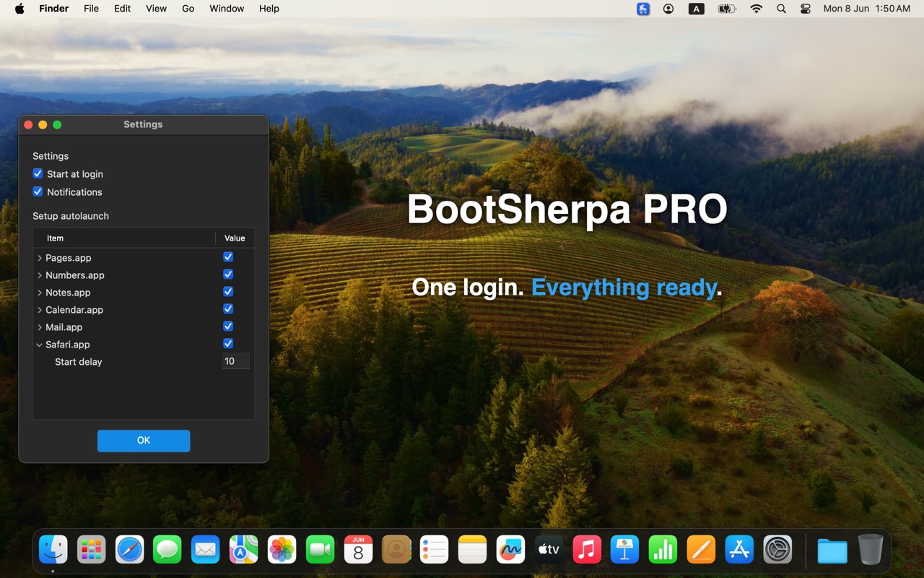Expand the Mail.app disclosure chevron
924x578 pixels.
(x=40, y=327)
